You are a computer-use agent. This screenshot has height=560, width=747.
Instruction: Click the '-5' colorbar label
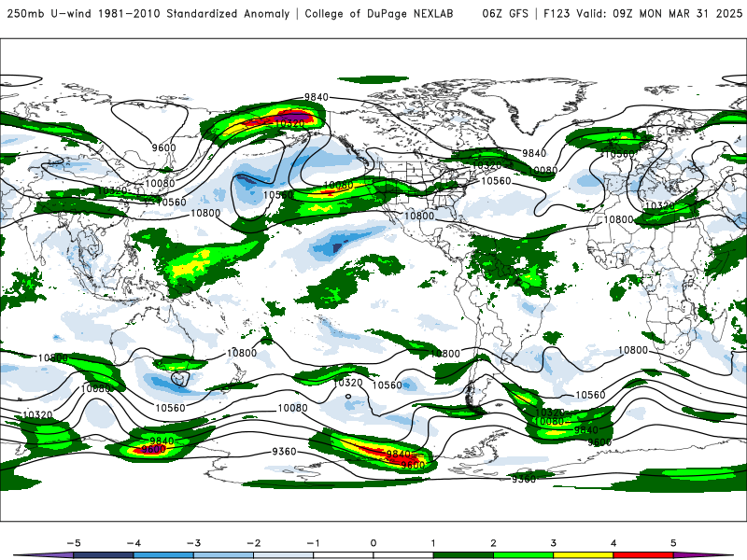pyautogui.click(x=74, y=543)
